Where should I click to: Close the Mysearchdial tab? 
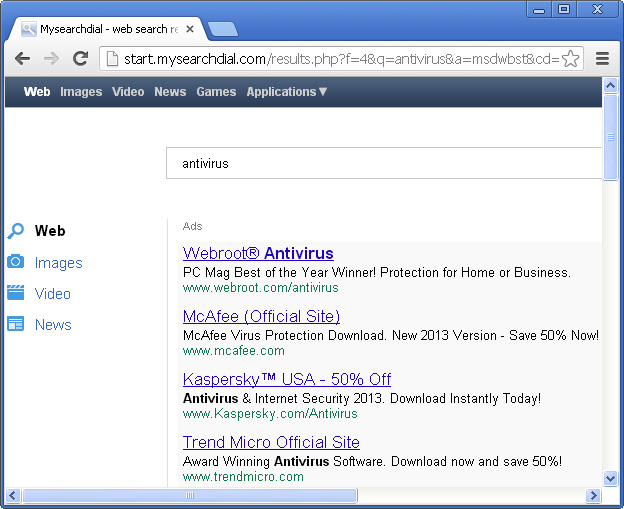pyautogui.click(x=190, y=29)
